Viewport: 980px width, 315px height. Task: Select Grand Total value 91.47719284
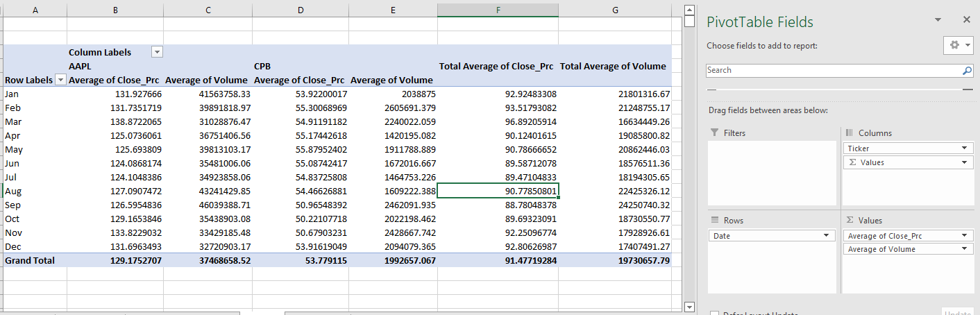click(x=498, y=260)
